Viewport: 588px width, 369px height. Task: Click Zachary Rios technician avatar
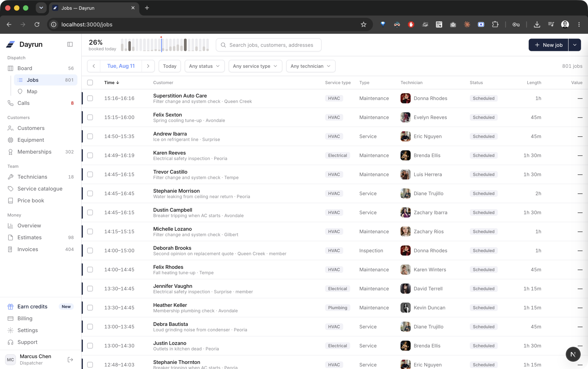(x=405, y=232)
